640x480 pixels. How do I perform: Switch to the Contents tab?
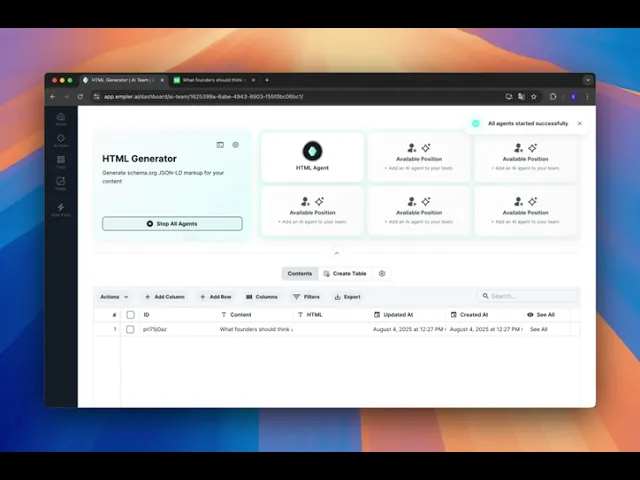(300, 273)
